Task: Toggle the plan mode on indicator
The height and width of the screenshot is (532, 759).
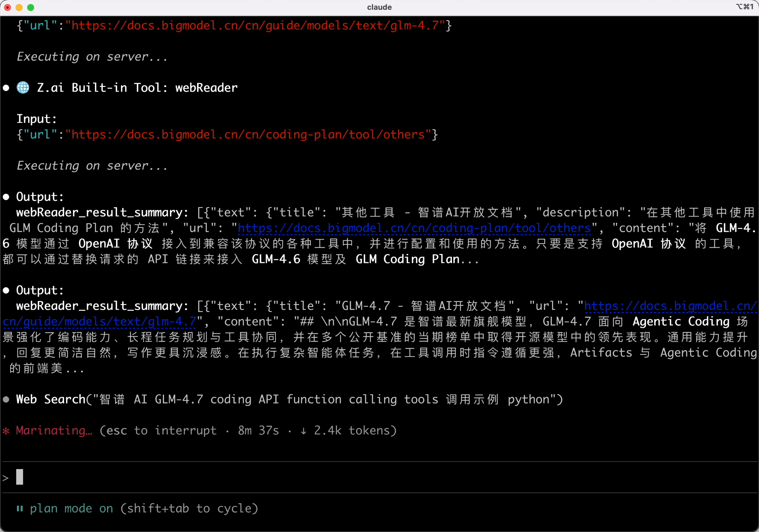Action: tap(72, 509)
